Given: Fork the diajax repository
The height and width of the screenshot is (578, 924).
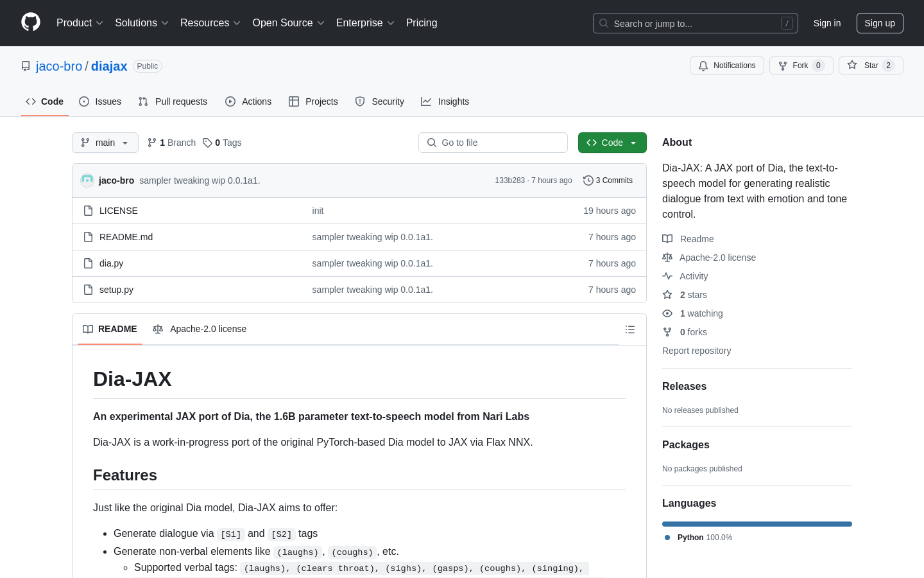Looking at the screenshot, I should [801, 66].
